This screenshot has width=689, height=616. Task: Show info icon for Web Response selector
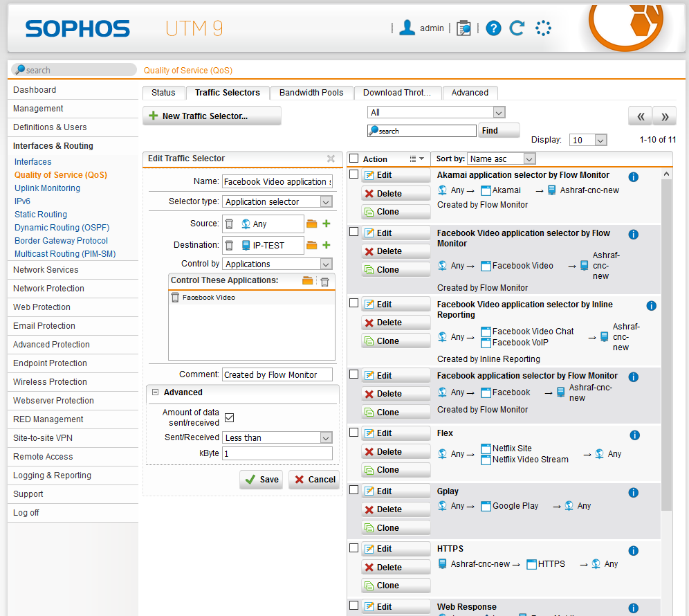[x=633, y=608]
